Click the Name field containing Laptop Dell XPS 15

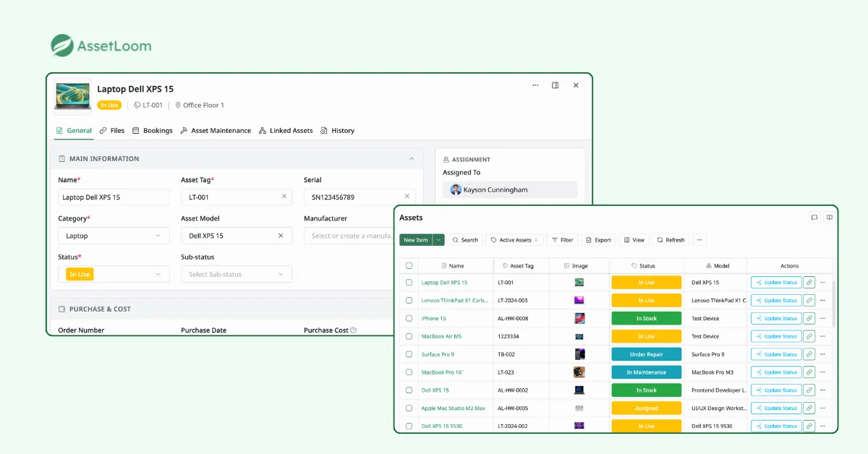[x=114, y=197]
